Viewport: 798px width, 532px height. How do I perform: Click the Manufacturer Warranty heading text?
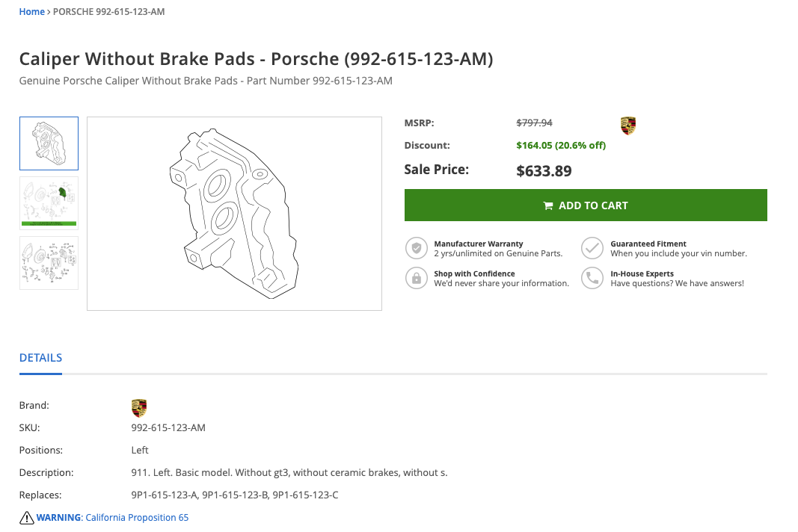pyautogui.click(x=479, y=244)
